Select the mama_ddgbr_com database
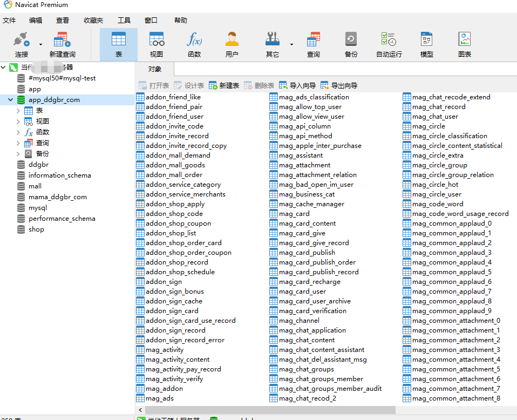The width and height of the screenshot is (517, 420). (x=58, y=197)
